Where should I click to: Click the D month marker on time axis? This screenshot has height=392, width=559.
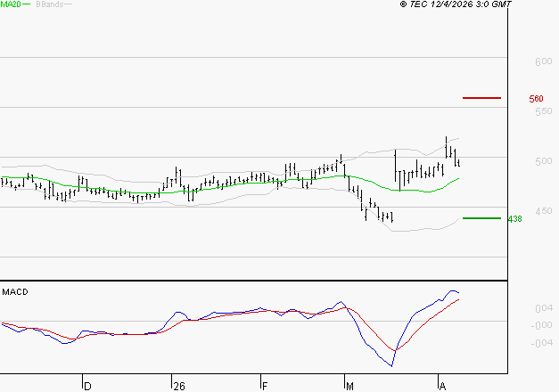pos(87,386)
